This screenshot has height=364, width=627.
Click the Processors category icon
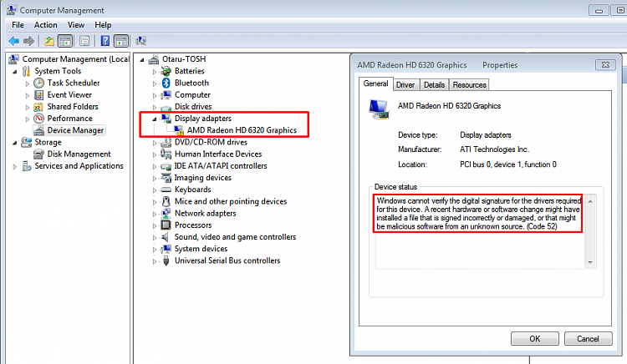click(x=166, y=225)
